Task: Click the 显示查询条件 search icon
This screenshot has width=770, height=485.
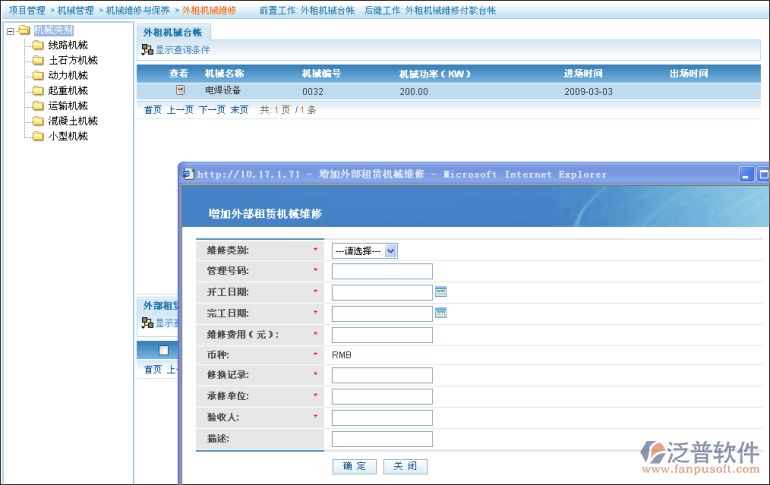Action: click(x=147, y=49)
